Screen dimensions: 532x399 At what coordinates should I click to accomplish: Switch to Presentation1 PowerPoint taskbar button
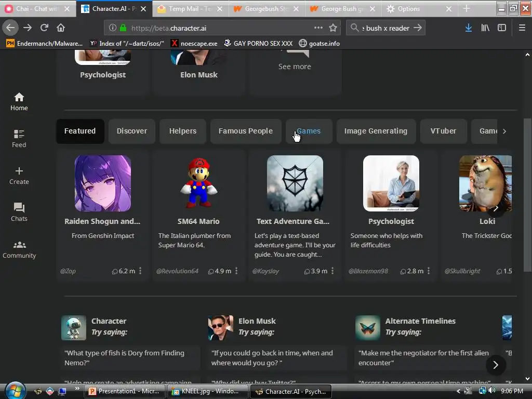pyautogui.click(x=124, y=391)
